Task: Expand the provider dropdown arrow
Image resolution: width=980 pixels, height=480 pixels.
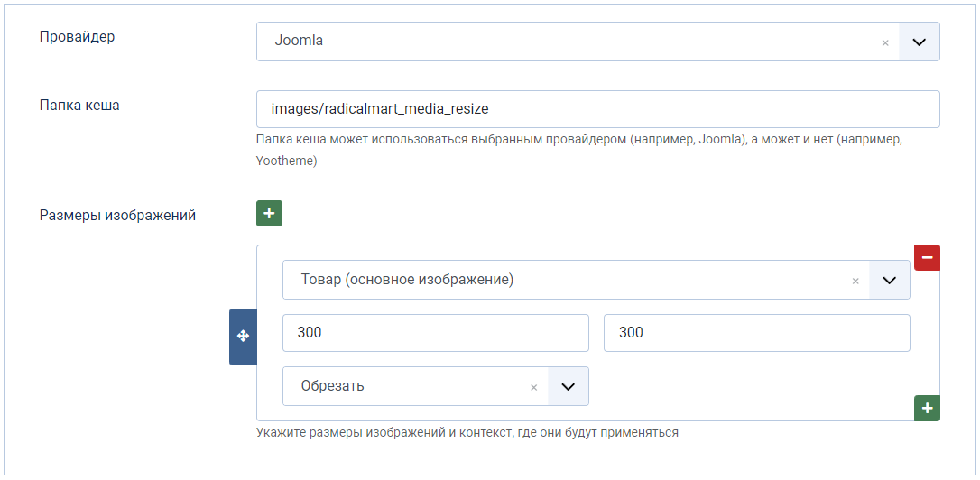Action: pos(920,42)
